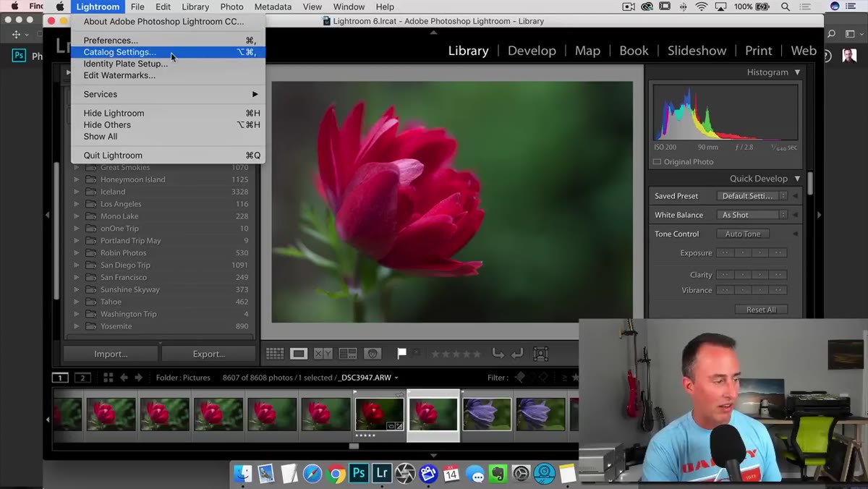Image resolution: width=868 pixels, height=489 pixels.
Task: Expand the Tone Control section triangle
Action: click(796, 234)
